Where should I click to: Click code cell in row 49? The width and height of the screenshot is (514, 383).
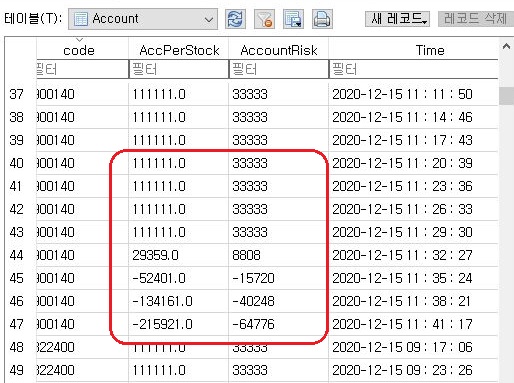point(82,370)
